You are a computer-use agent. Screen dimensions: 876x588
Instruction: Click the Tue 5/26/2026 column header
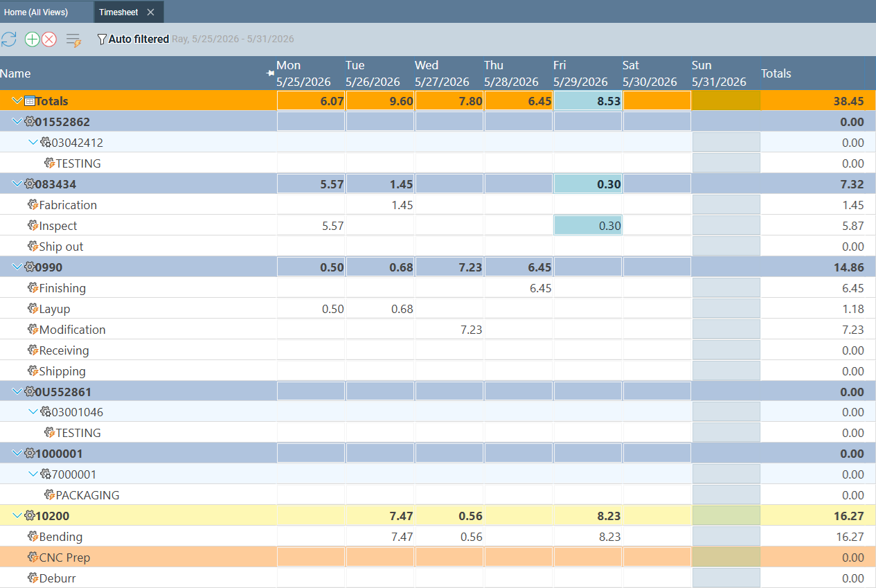click(379, 73)
